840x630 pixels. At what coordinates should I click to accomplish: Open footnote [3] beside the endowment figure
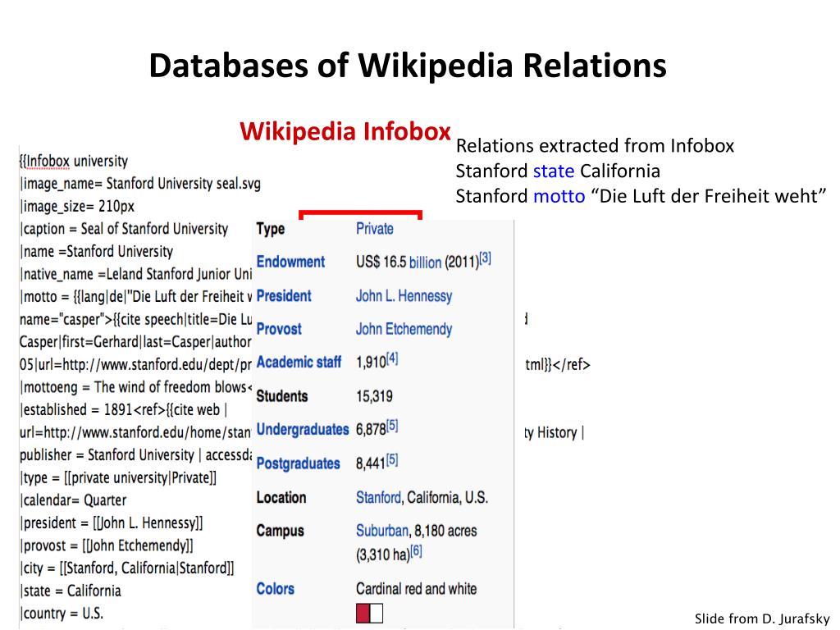pyautogui.click(x=486, y=258)
